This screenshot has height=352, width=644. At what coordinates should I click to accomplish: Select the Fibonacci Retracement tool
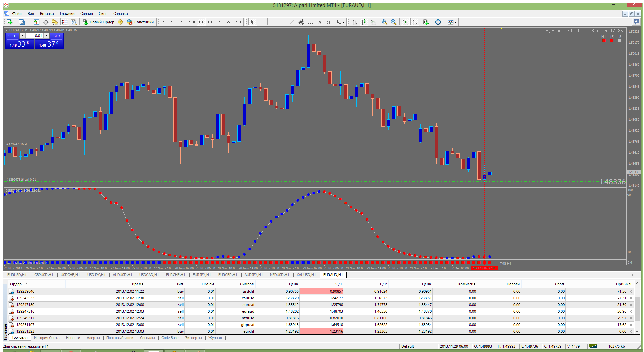click(310, 22)
